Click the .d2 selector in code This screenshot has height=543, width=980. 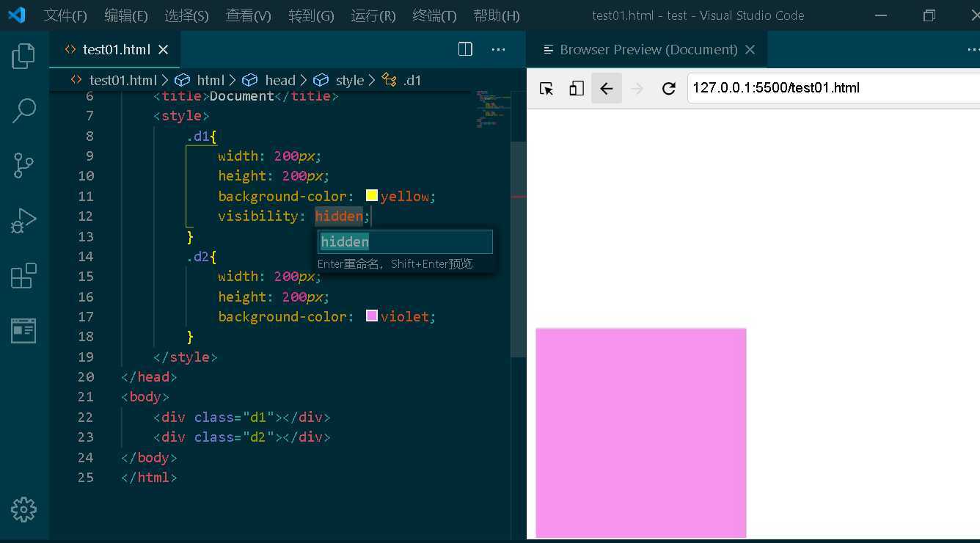198,256
